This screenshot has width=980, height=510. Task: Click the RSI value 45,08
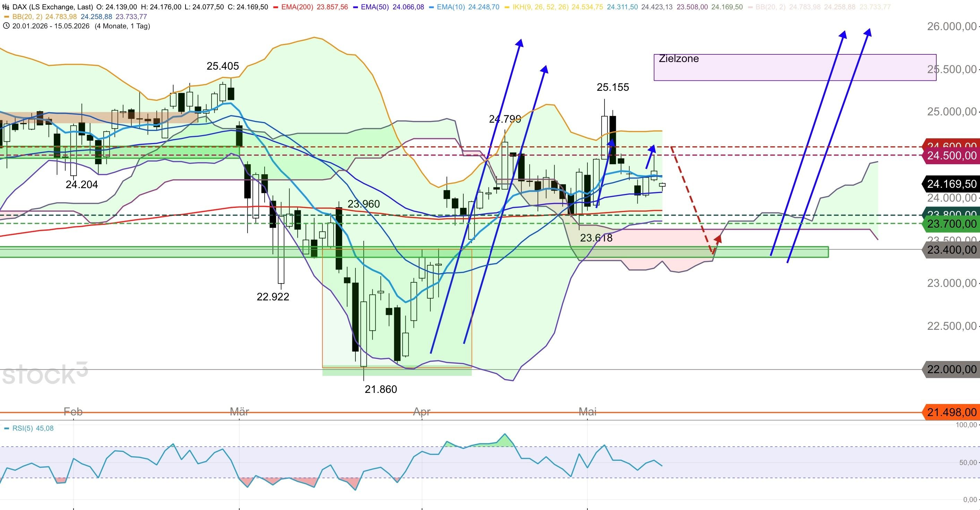pos(45,428)
